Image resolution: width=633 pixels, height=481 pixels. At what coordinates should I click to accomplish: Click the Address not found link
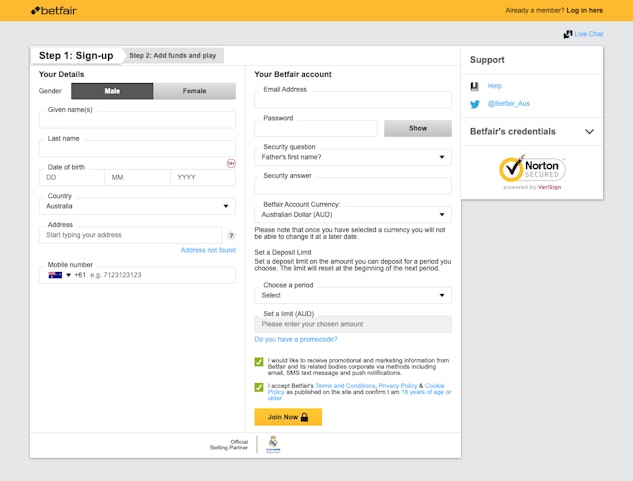tap(208, 250)
